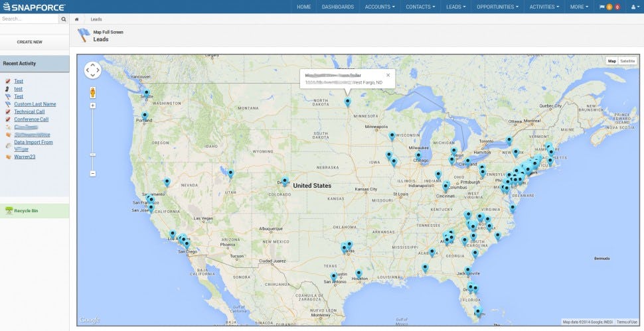Open the Leads breadcrumb

(x=96, y=19)
